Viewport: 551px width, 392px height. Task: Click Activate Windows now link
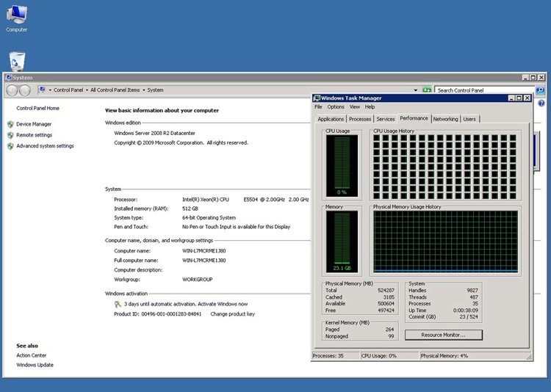(x=223, y=304)
